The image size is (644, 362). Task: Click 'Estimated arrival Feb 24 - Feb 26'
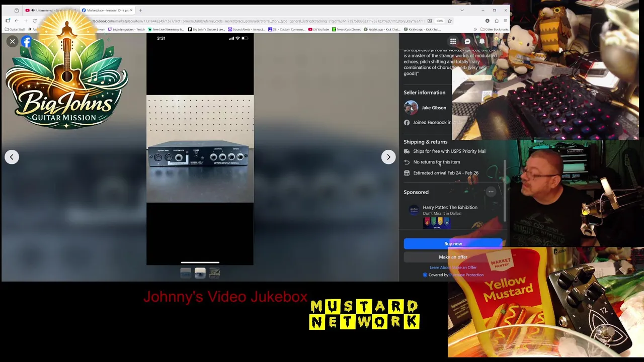tap(446, 173)
